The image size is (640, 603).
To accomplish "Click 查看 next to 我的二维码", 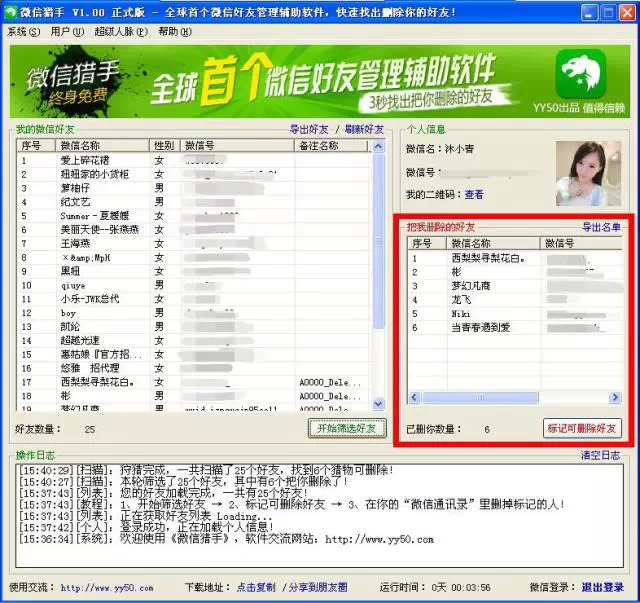I will pos(473,194).
